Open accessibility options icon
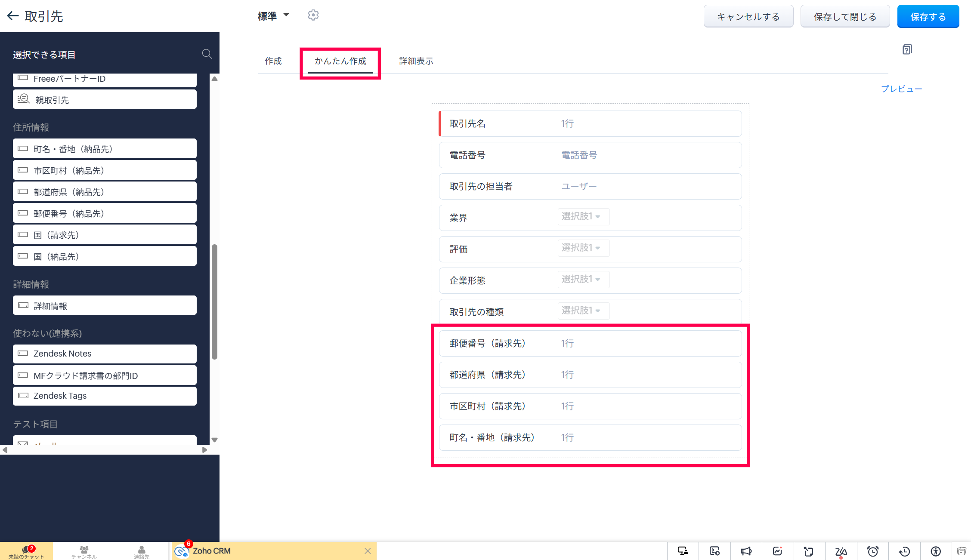This screenshot has height=560, width=971. pyautogui.click(x=936, y=551)
